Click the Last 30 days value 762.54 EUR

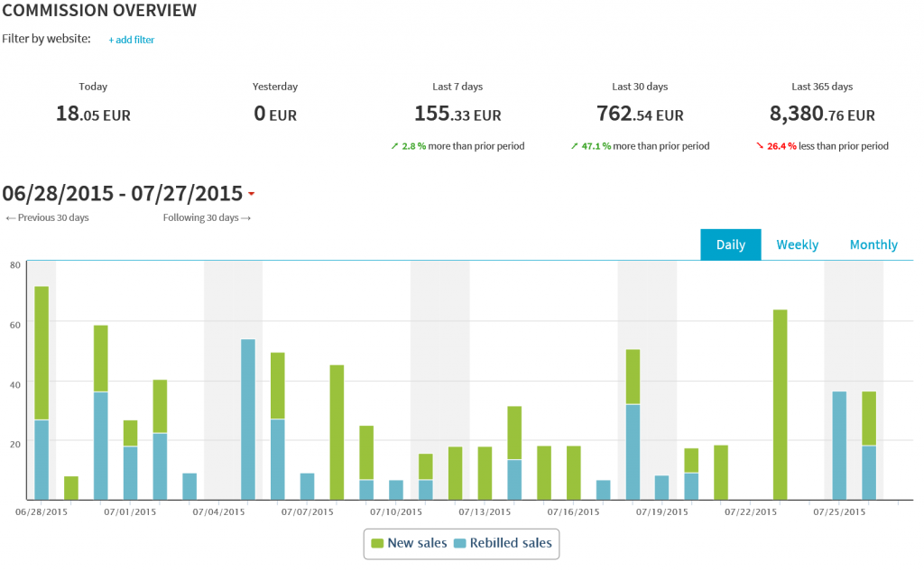pos(640,114)
